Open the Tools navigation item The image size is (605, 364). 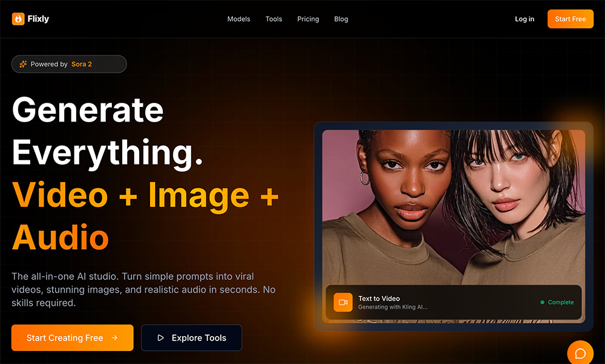click(x=273, y=19)
